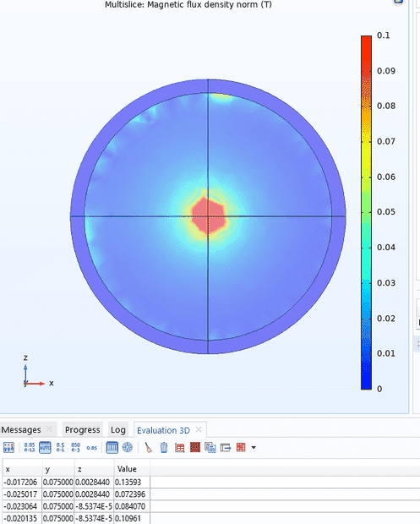Switch to the Messages tab
The height and width of the screenshot is (524, 420).
21,429
